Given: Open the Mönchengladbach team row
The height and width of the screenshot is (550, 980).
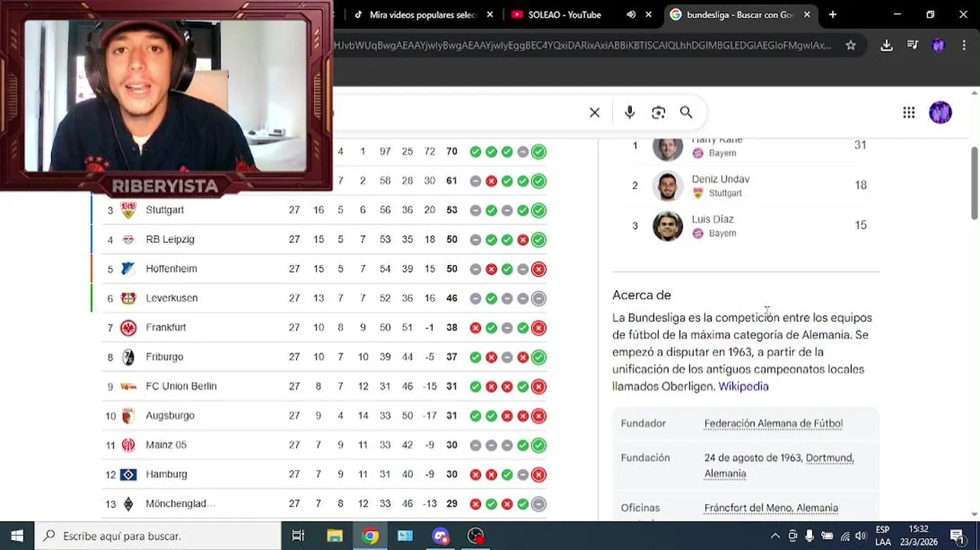Looking at the screenshot, I should 325,504.
